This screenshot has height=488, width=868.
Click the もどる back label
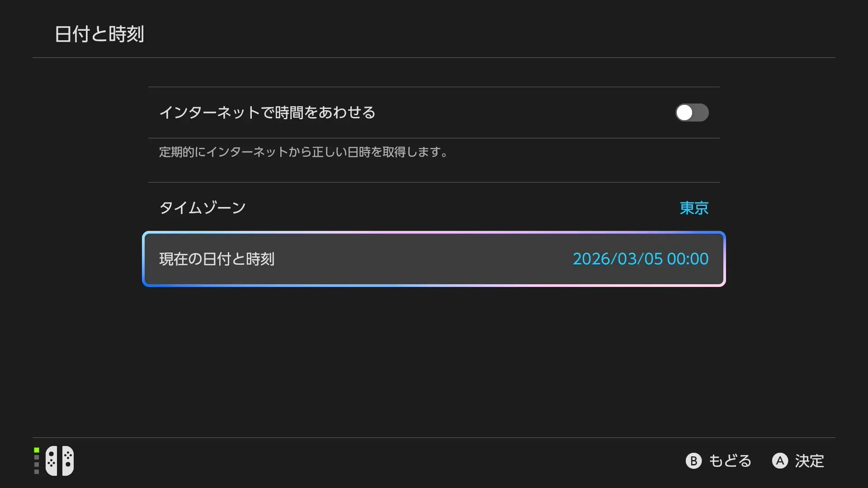tap(730, 461)
